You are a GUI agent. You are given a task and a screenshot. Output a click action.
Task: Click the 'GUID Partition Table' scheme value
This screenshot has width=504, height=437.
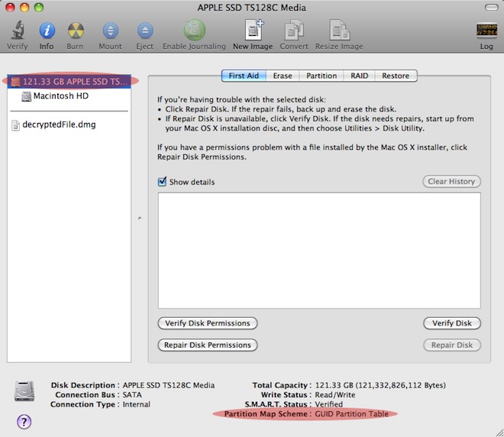pyautogui.click(x=351, y=414)
